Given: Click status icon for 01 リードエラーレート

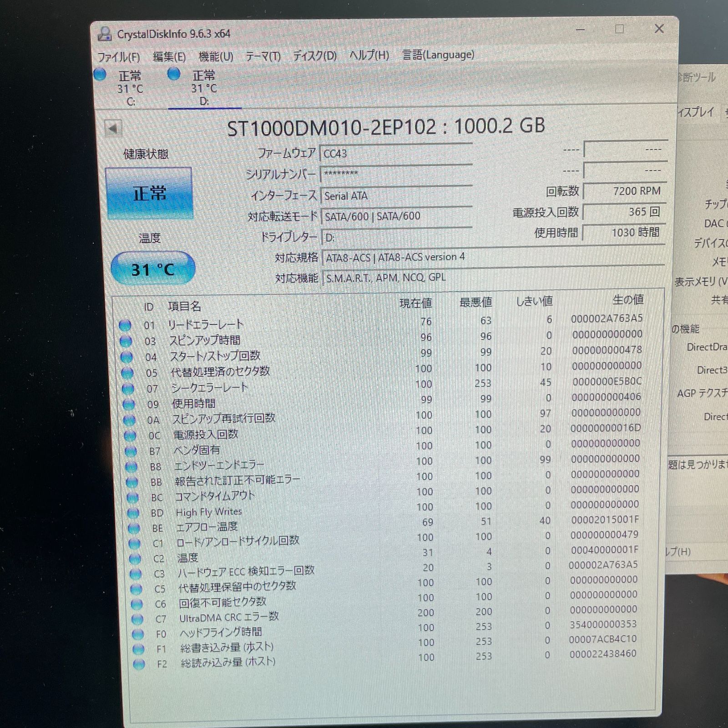Looking at the screenshot, I should point(125,325).
